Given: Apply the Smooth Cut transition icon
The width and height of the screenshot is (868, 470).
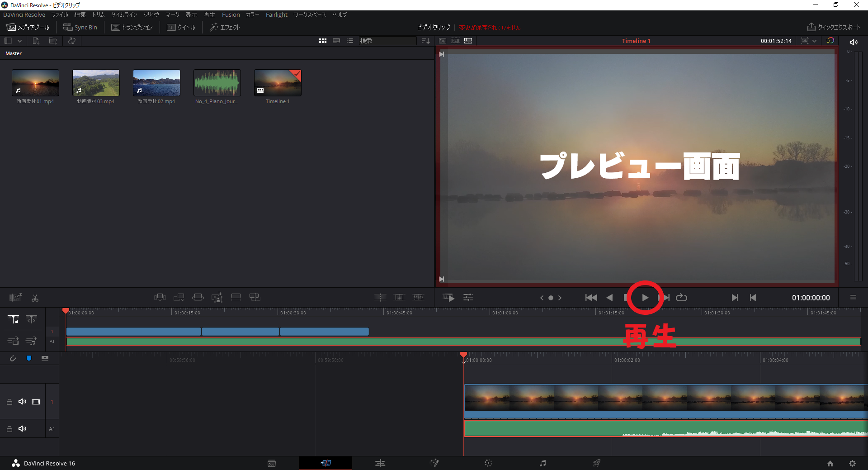Looking at the screenshot, I should coord(419,297).
